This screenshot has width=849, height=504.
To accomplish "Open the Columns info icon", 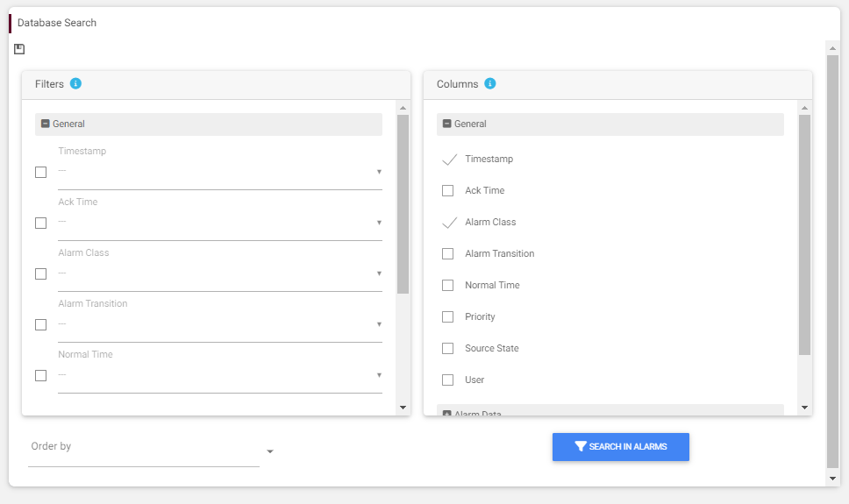I will [490, 84].
